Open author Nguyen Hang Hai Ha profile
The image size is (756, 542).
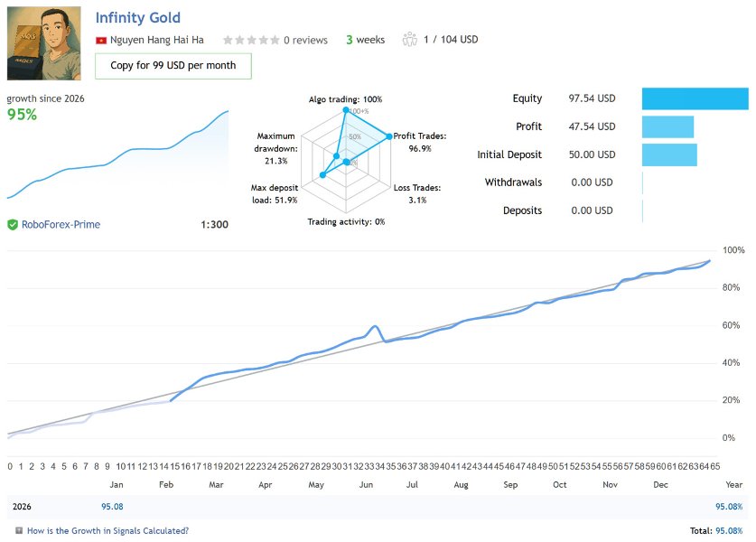157,40
